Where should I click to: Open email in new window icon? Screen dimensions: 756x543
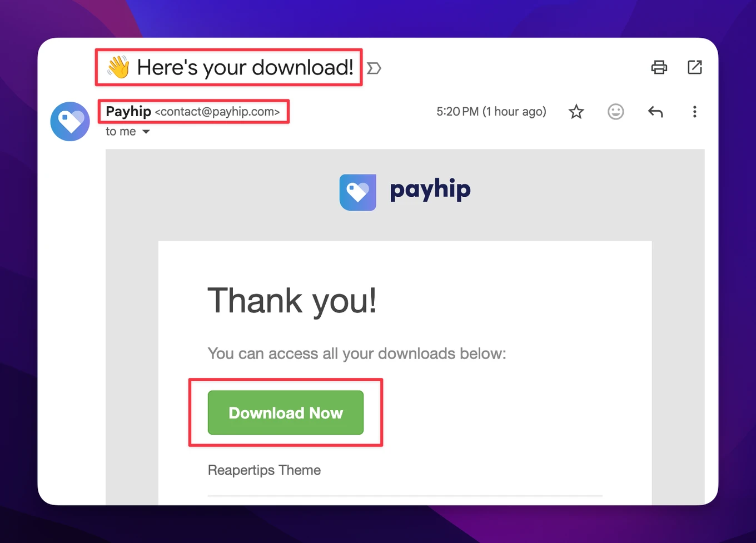coord(695,67)
